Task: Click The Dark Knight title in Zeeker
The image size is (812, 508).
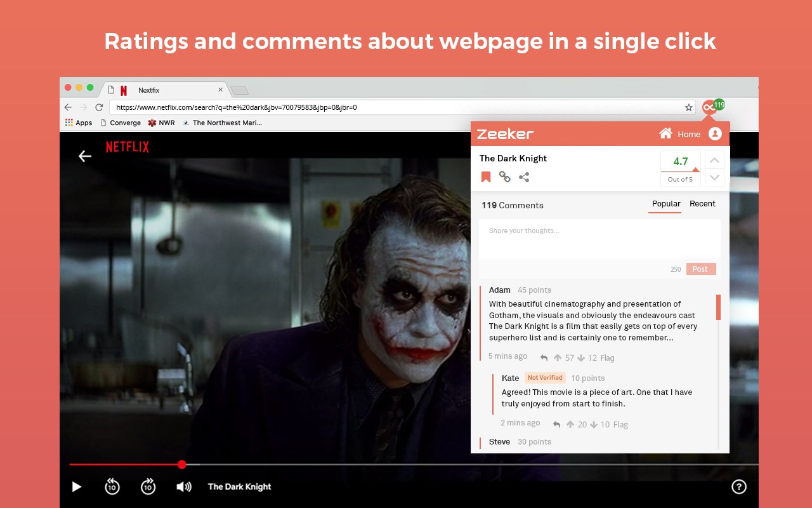Action: coord(513,158)
